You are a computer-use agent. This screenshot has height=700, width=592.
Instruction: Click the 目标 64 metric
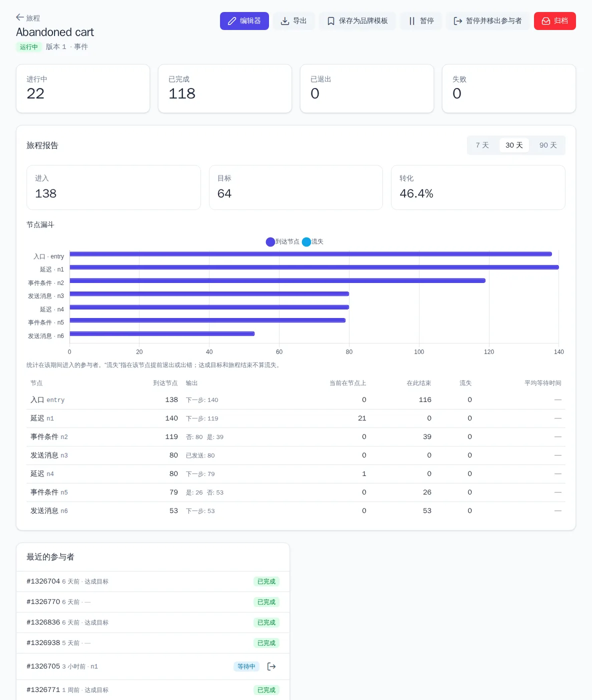click(x=296, y=187)
